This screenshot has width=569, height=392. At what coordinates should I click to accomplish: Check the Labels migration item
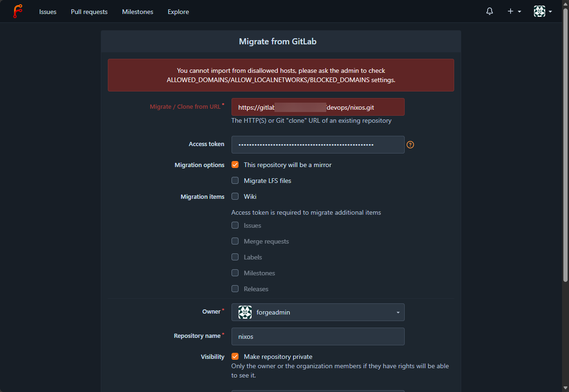[235, 257]
